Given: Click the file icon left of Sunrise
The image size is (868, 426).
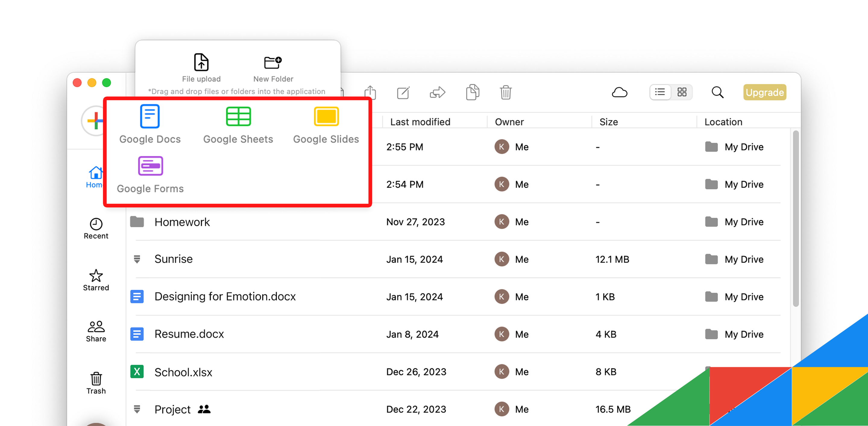Looking at the screenshot, I should tap(137, 259).
